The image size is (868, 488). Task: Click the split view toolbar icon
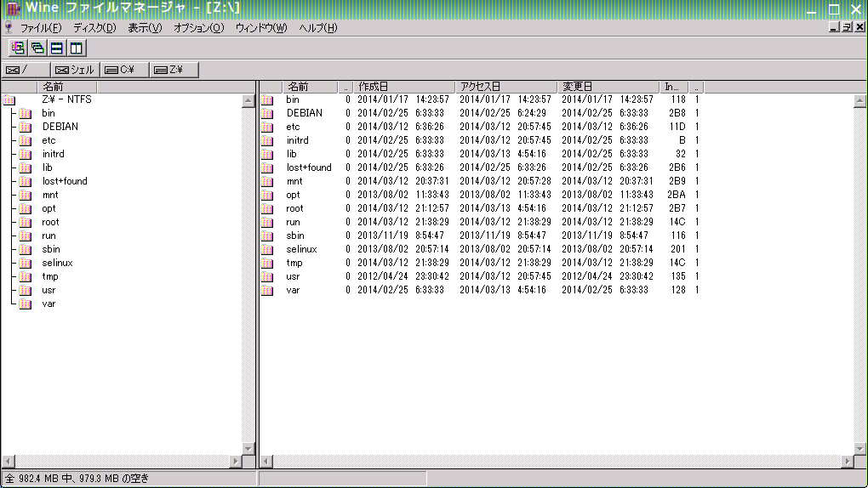76,48
